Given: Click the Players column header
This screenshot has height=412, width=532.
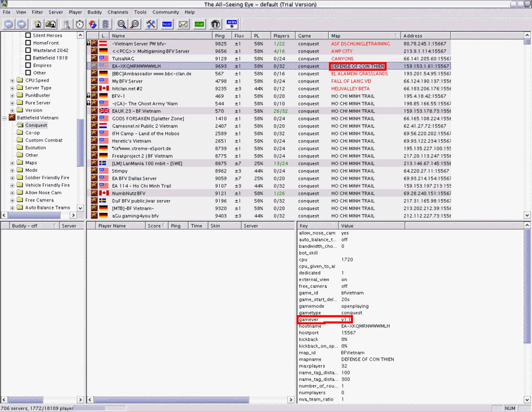Looking at the screenshot, I should pyautogui.click(x=282, y=36).
